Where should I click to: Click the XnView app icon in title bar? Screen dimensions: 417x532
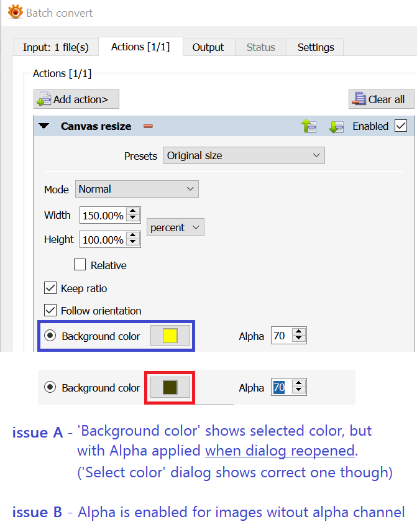click(x=15, y=12)
